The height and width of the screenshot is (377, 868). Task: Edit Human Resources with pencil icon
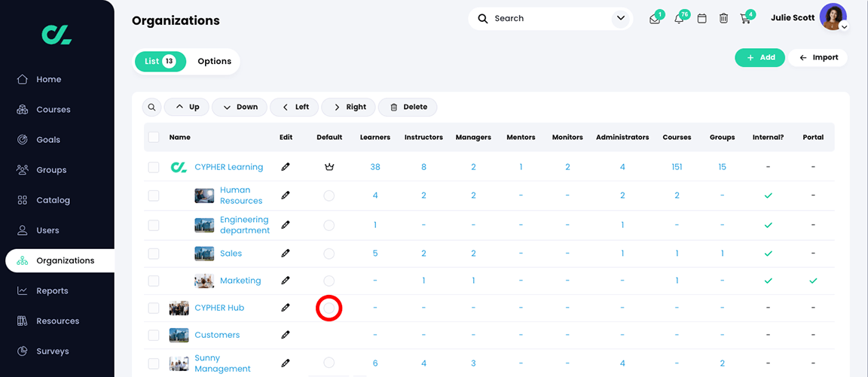tap(286, 195)
